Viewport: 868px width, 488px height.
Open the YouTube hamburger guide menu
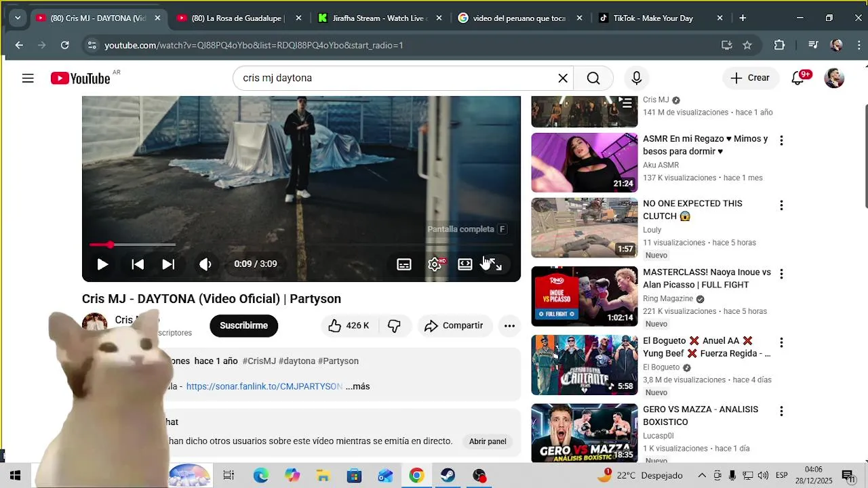[x=28, y=78]
